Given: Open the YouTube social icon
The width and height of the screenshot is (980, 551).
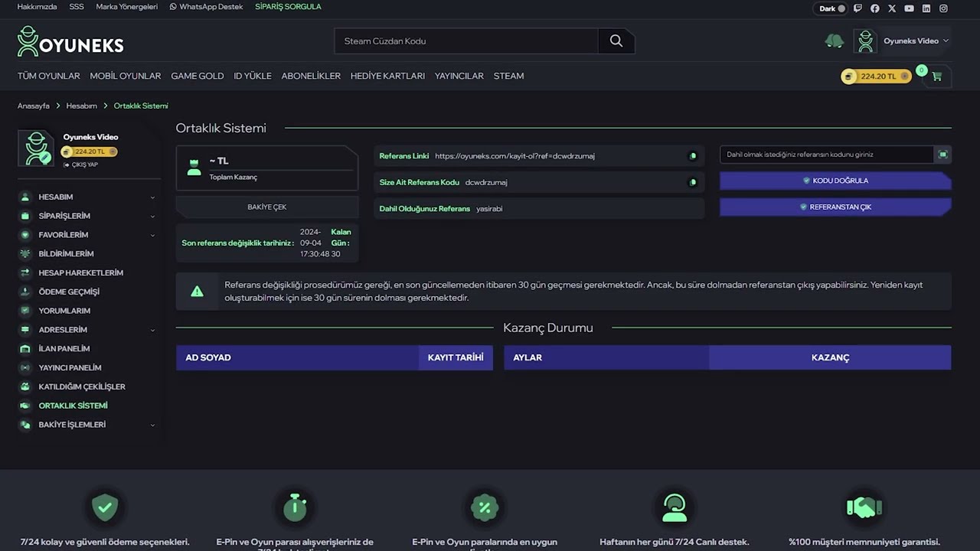Looking at the screenshot, I should (909, 8).
